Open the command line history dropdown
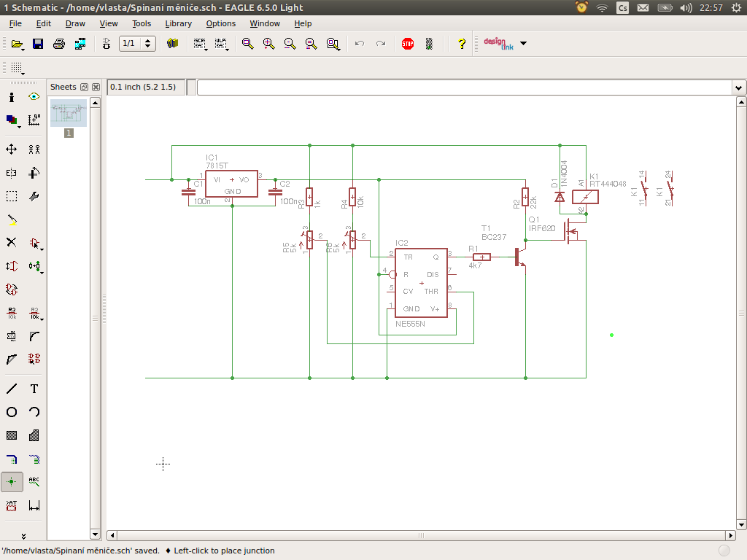 point(738,87)
